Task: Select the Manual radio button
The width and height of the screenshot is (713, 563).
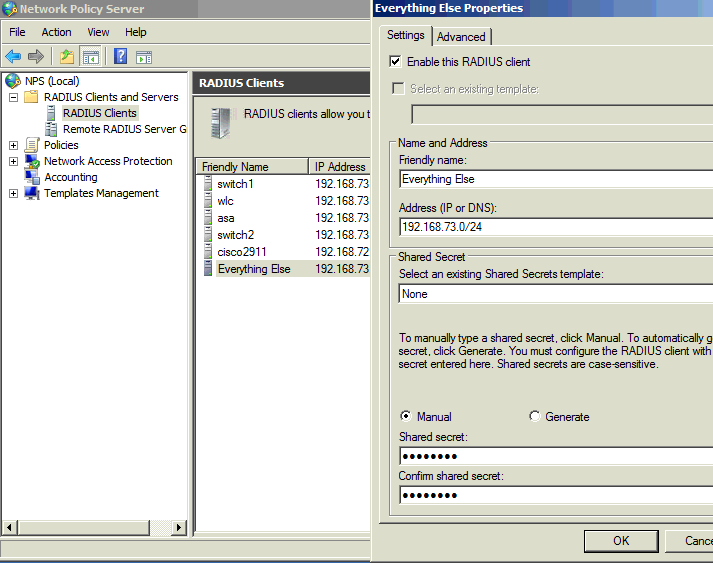Action: click(x=406, y=417)
